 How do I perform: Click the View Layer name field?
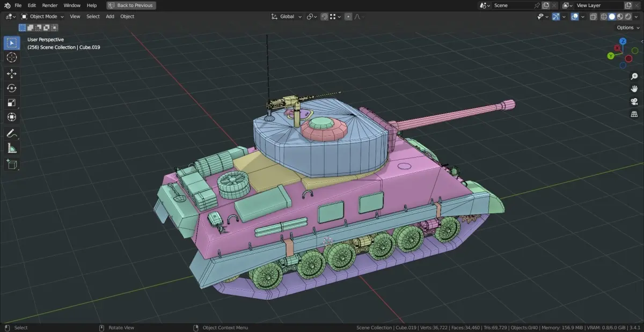tap(599, 5)
